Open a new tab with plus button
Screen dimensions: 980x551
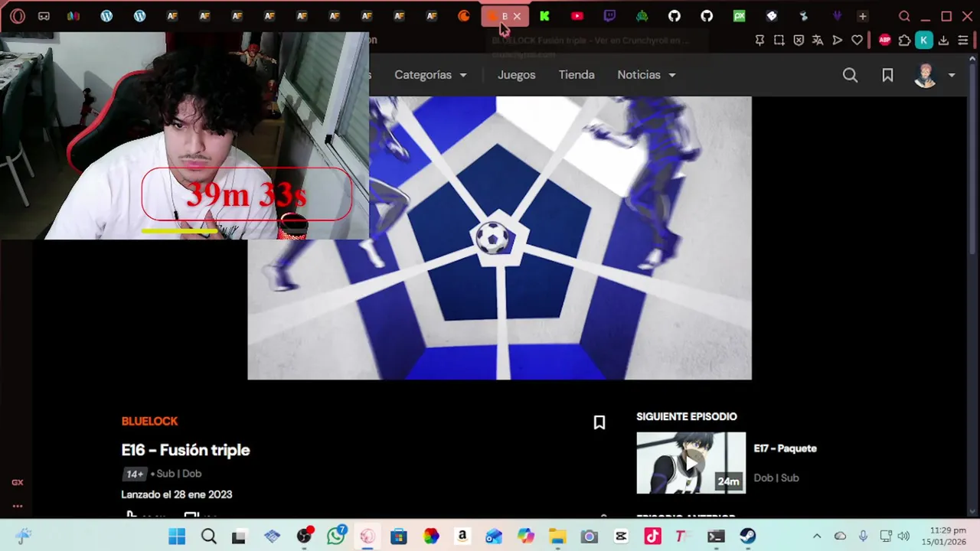pyautogui.click(x=863, y=16)
